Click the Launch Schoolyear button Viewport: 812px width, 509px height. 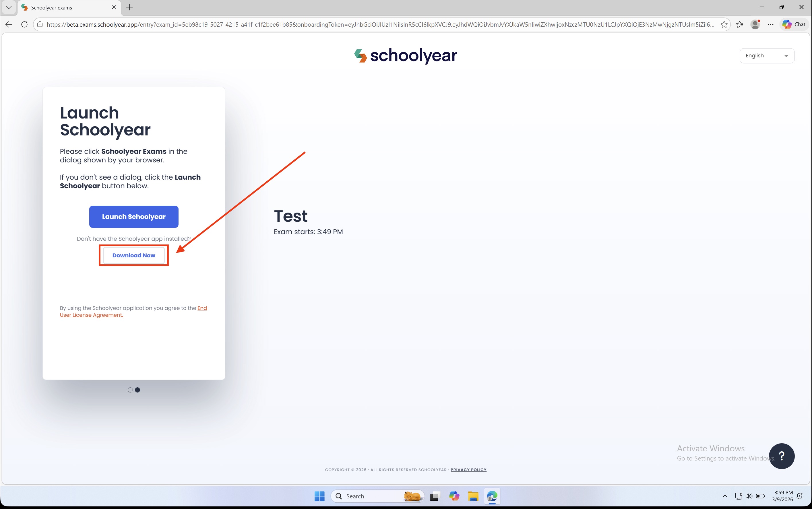coord(134,217)
